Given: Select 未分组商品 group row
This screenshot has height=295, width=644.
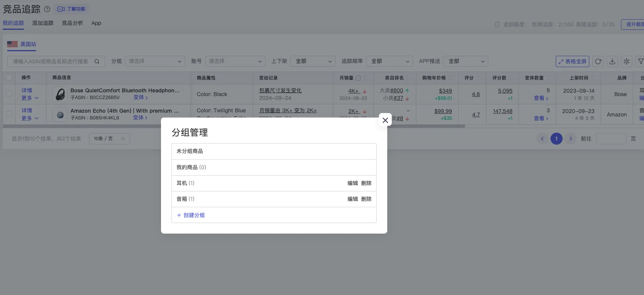Looking at the screenshot, I should 274,151.
